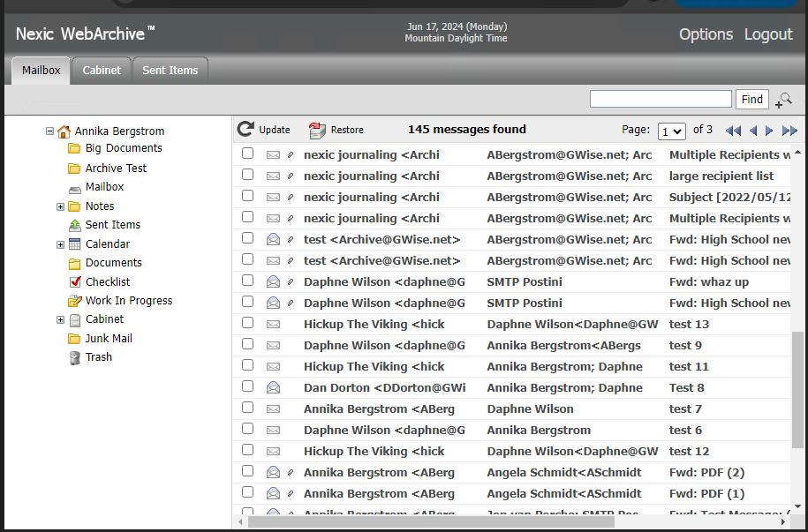Click the Documents folder icon

point(74,264)
